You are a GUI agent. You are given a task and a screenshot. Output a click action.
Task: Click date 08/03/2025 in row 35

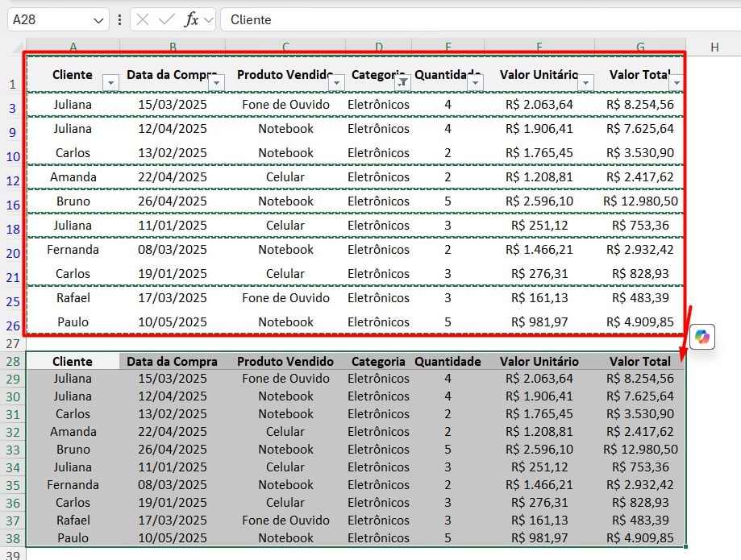tap(172, 485)
